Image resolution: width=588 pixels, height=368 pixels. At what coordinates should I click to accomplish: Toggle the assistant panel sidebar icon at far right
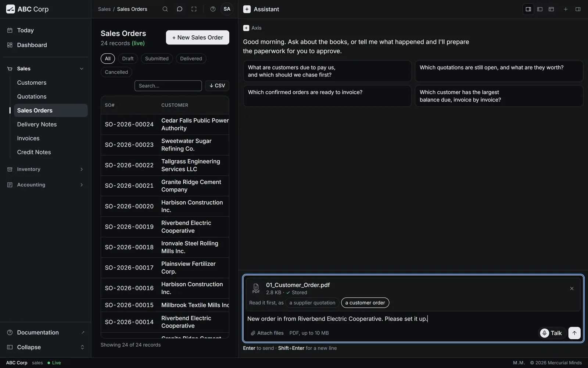578,9
